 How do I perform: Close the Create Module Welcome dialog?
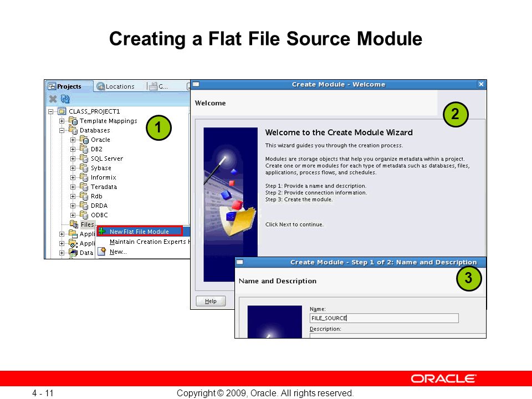pyautogui.click(x=481, y=84)
